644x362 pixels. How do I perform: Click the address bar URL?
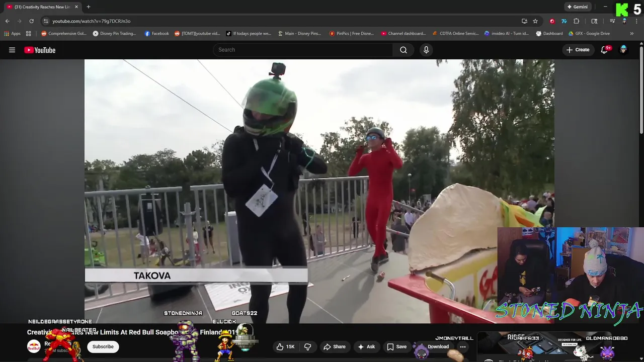pyautogui.click(x=91, y=21)
